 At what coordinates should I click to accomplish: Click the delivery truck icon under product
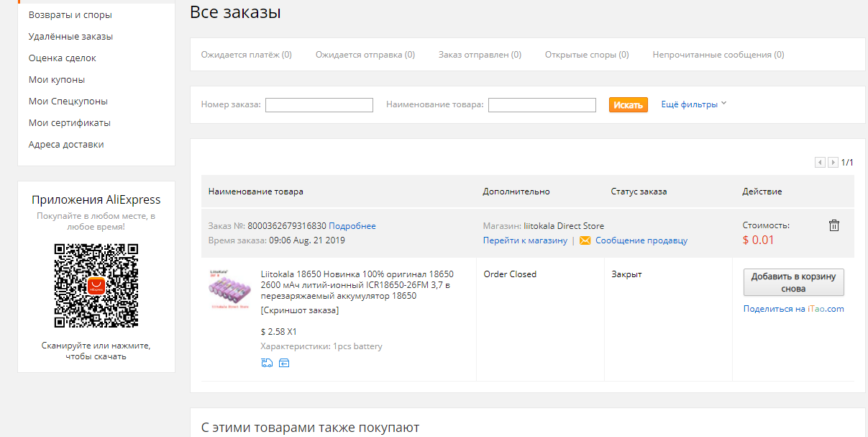pos(267,363)
